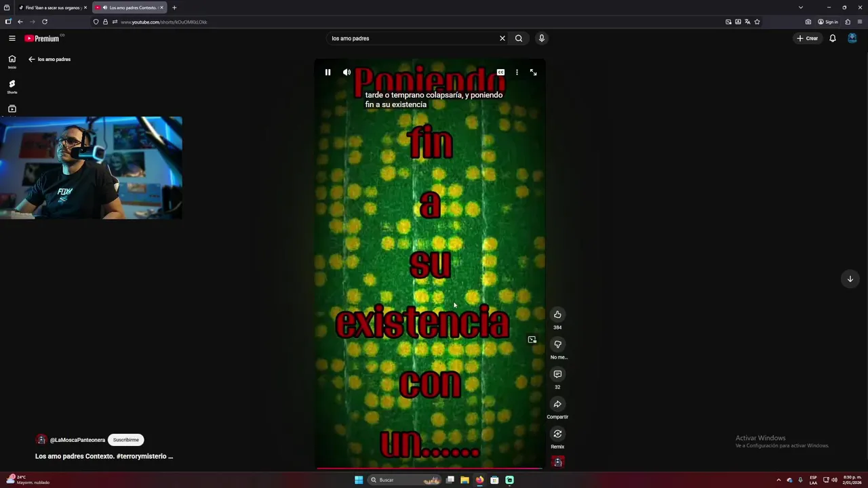The width and height of the screenshot is (868, 488).
Task: Open a new browser tab
Action: pos(174,7)
